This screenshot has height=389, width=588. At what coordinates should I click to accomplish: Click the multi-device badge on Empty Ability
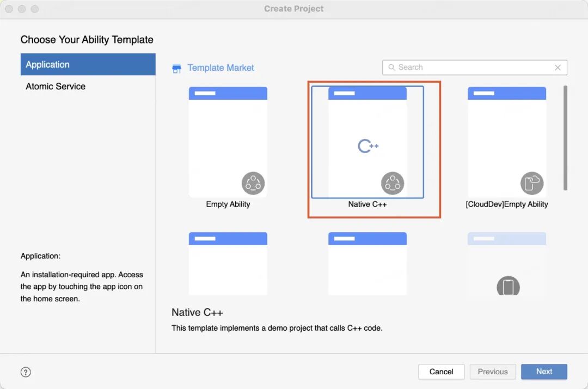point(253,184)
